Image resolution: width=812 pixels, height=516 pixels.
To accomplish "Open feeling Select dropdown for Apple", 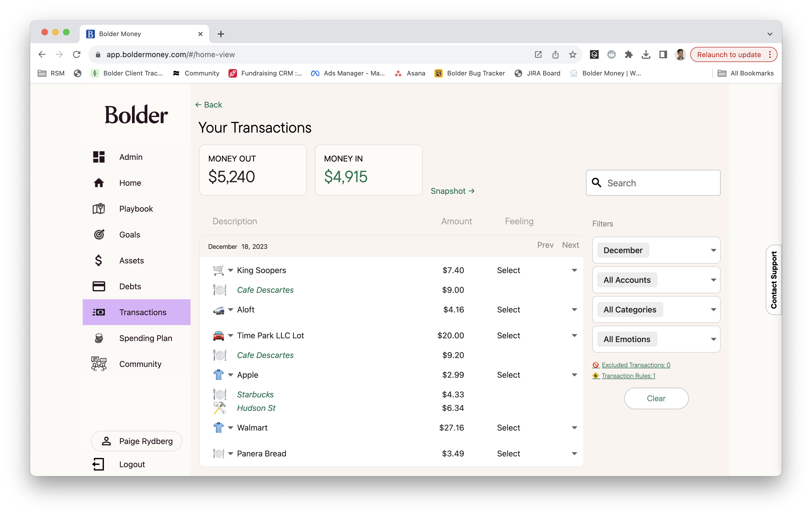I will pyautogui.click(x=537, y=374).
